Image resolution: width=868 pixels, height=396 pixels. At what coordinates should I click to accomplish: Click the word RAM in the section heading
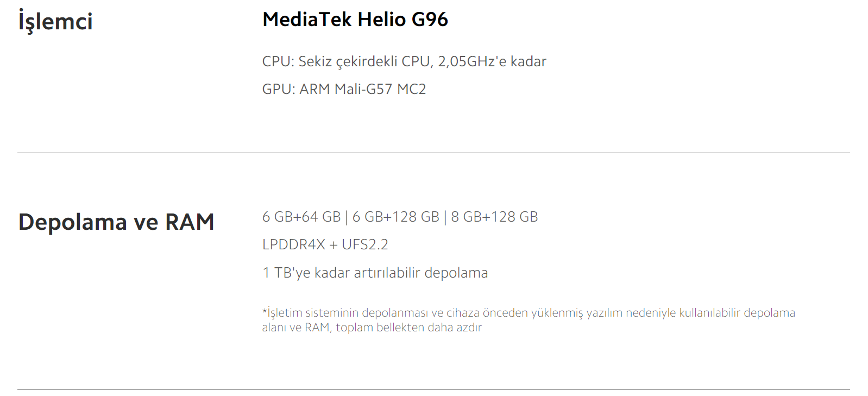tap(190, 222)
